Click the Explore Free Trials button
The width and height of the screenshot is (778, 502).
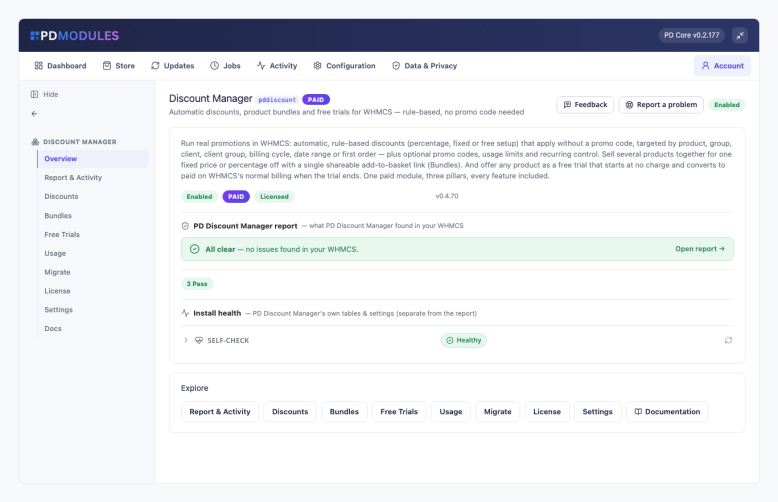click(399, 412)
